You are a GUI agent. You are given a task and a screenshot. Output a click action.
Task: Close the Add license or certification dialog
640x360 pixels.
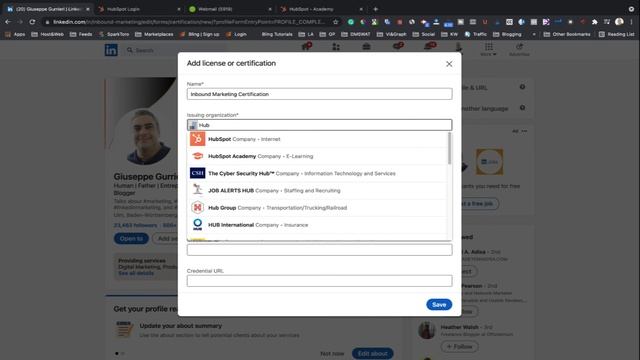(x=449, y=64)
